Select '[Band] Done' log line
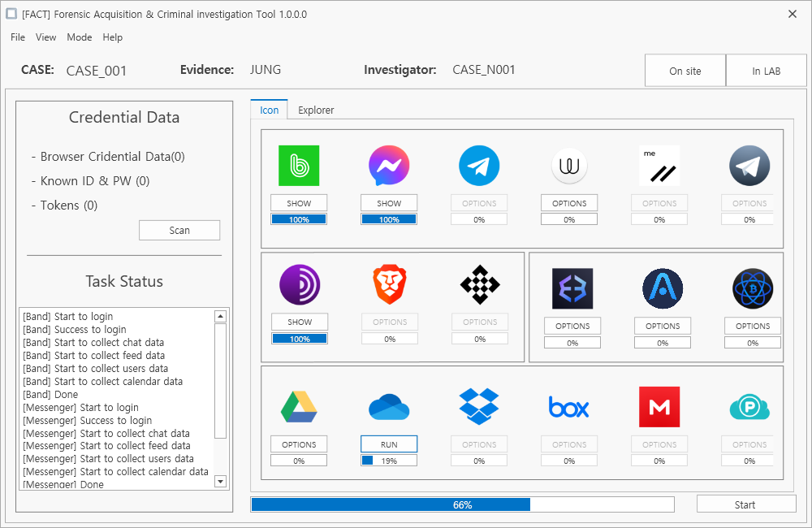Image resolution: width=812 pixels, height=528 pixels. pyautogui.click(x=50, y=394)
